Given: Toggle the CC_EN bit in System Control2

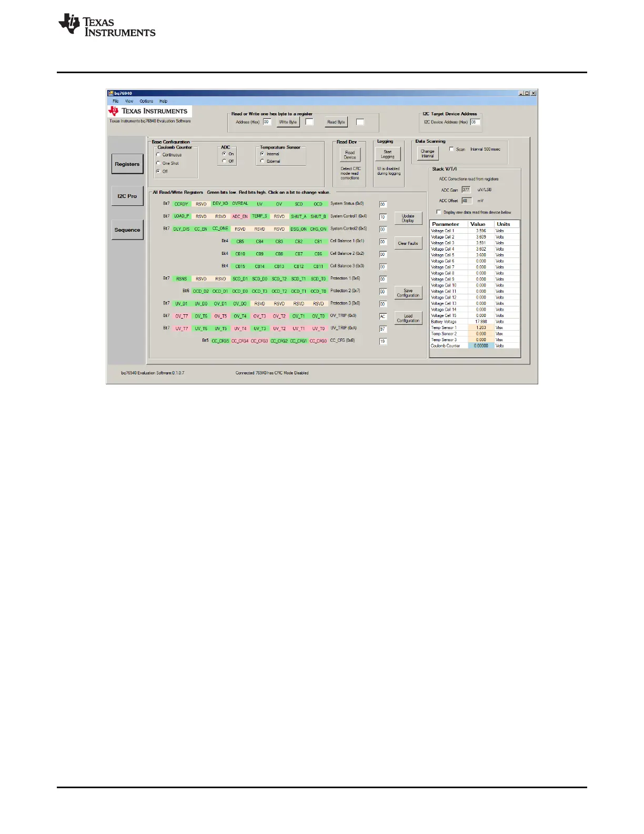Looking at the screenshot, I should (x=201, y=229).
